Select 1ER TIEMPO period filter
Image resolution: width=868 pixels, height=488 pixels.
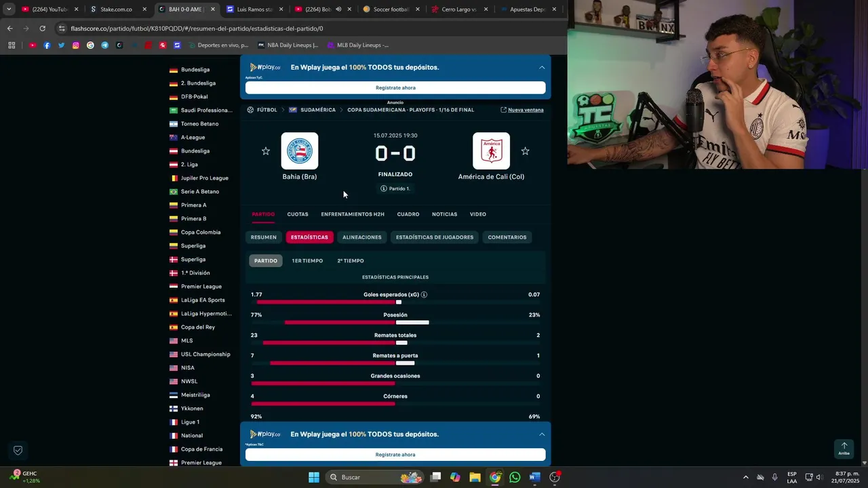(x=307, y=261)
